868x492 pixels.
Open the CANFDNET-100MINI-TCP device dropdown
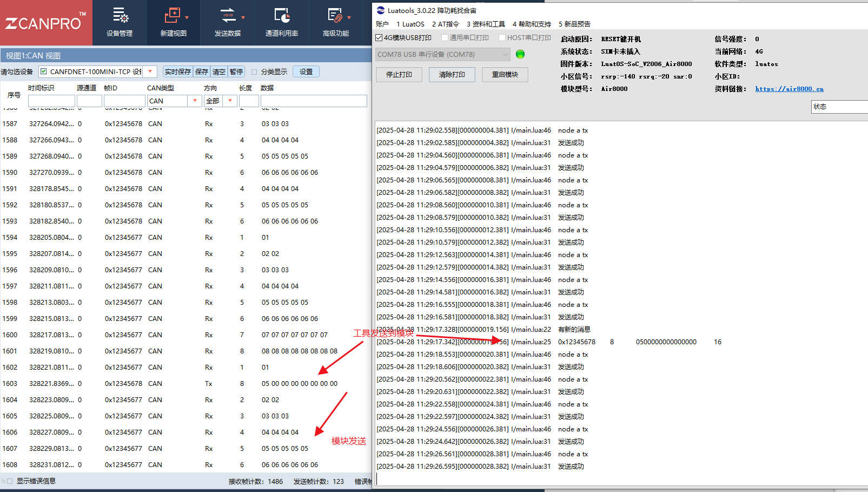tap(150, 71)
